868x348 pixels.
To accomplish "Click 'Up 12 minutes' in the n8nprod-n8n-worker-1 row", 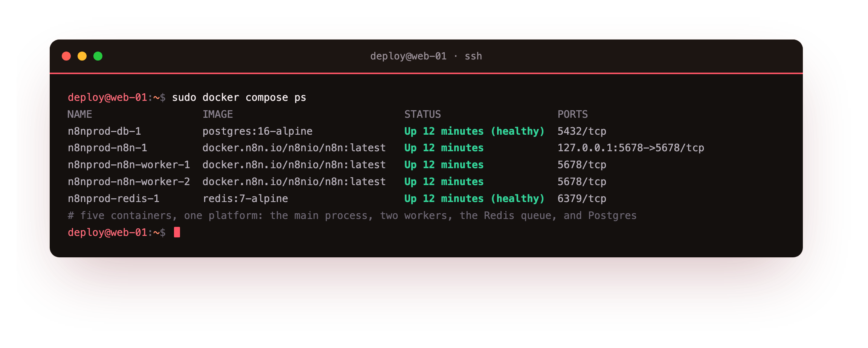I will (444, 165).
